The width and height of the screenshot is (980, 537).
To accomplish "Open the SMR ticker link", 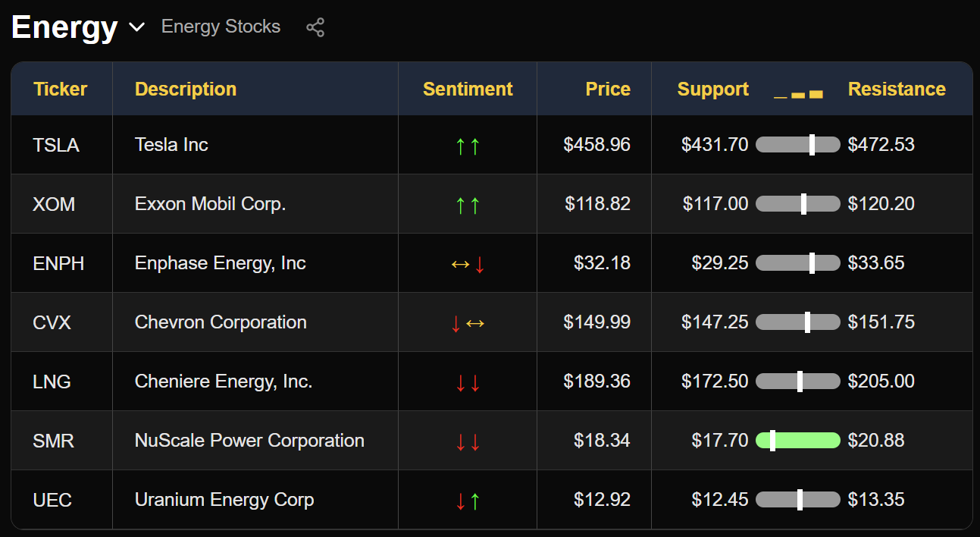I will [x=53, y=441].
